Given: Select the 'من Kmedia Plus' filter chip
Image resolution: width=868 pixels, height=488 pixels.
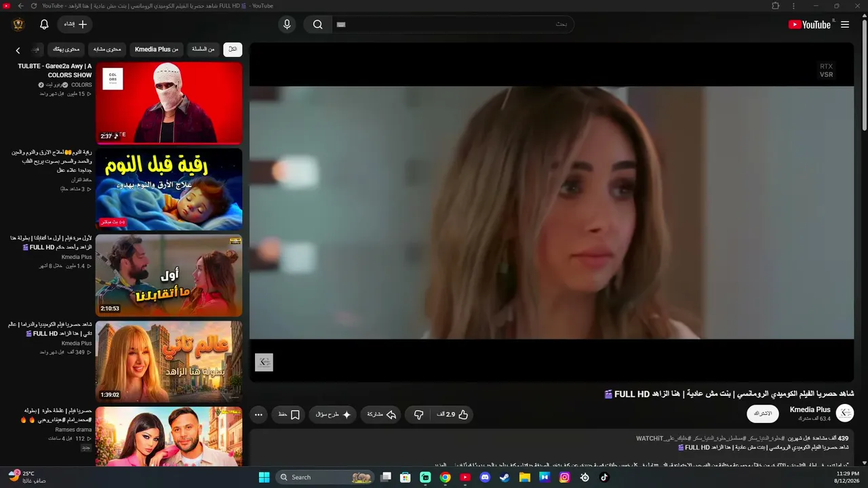Looking at the screenshot, I should click(157, 49).
